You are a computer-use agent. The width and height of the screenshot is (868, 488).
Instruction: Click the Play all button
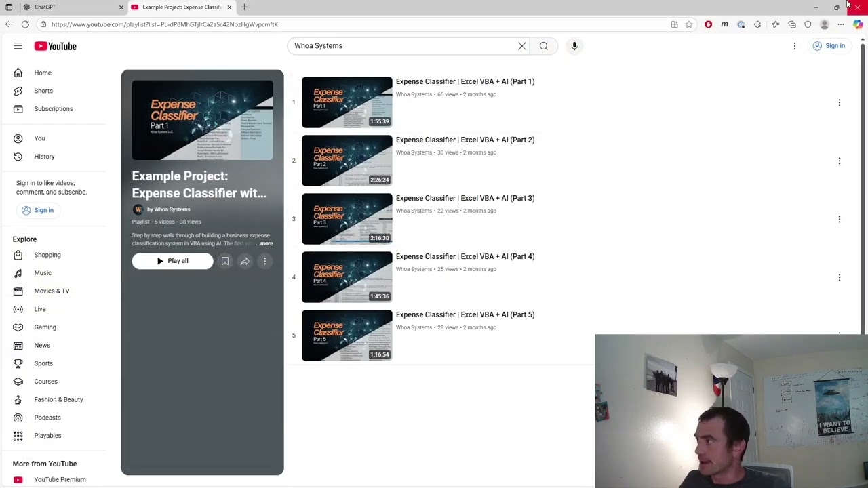coord(172,261)
